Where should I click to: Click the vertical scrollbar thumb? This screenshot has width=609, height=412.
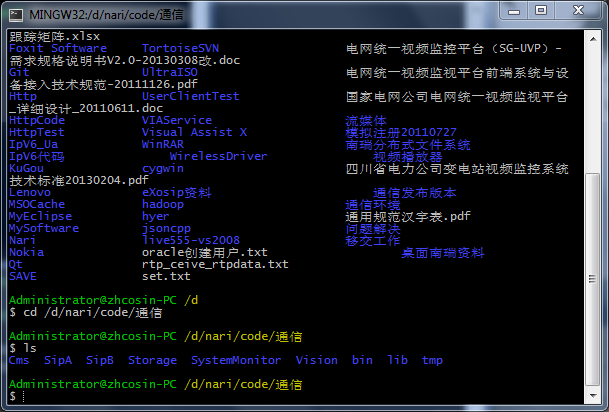click(593, 279)
